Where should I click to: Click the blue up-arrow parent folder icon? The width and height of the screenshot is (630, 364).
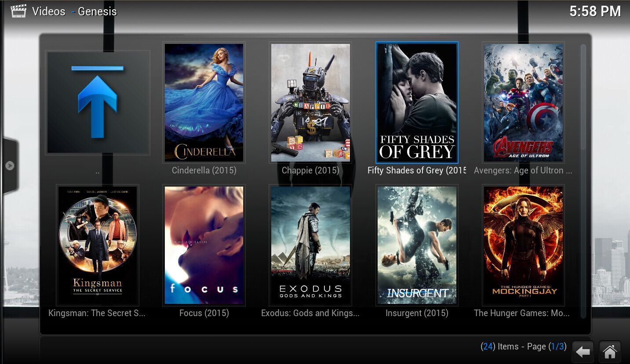coord(98,103)
